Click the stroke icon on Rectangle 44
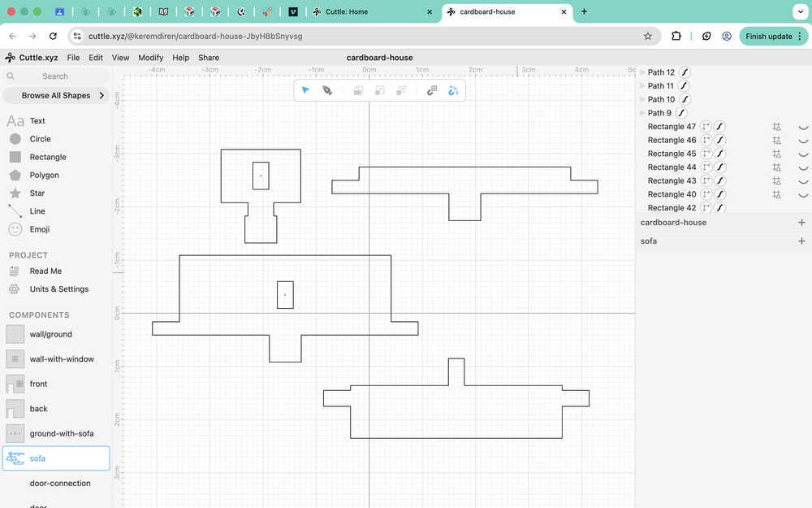 coord(719,167)
